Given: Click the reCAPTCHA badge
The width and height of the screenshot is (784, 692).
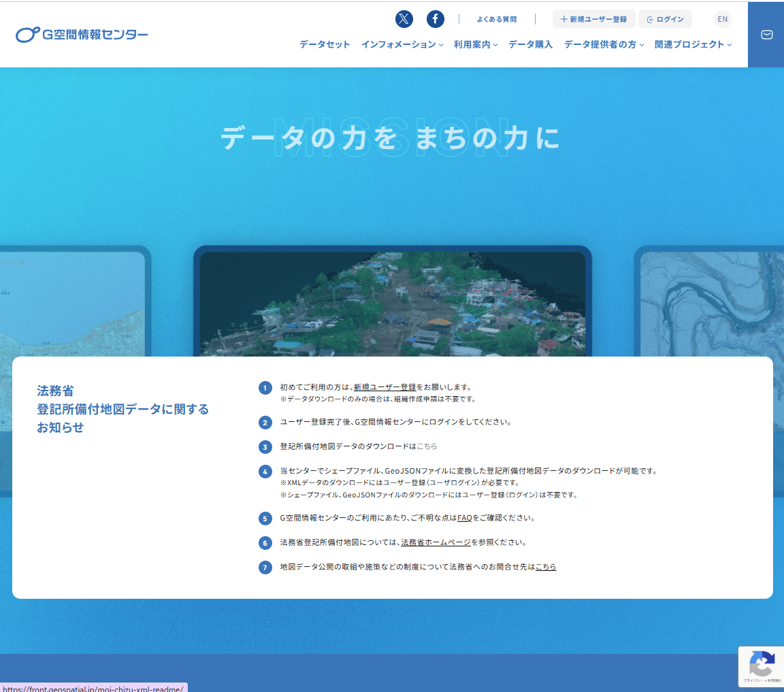Looking at the screenshot, I should [x=762, y=666].
